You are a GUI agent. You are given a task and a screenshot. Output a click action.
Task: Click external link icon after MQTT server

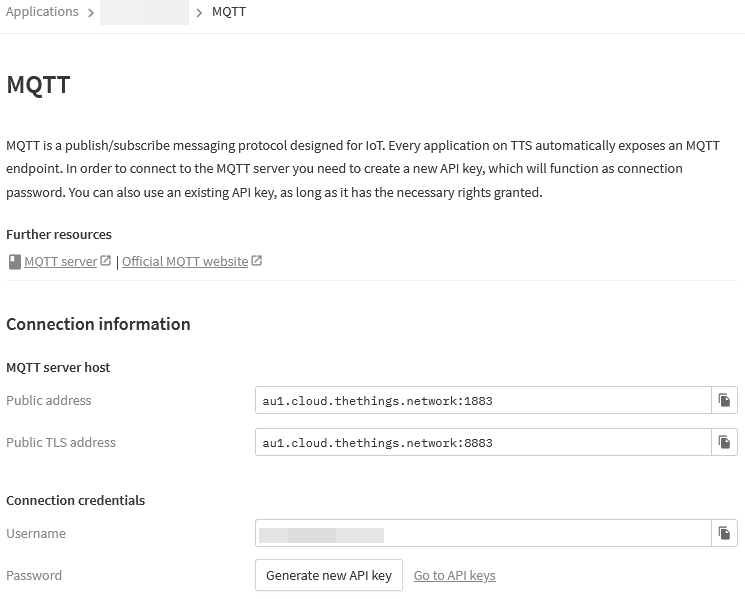click(x=105, y=261)
